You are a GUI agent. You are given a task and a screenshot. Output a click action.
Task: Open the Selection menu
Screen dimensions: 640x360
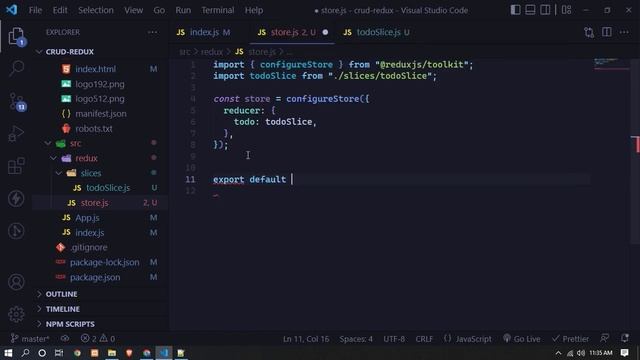[x=96, y=10]
